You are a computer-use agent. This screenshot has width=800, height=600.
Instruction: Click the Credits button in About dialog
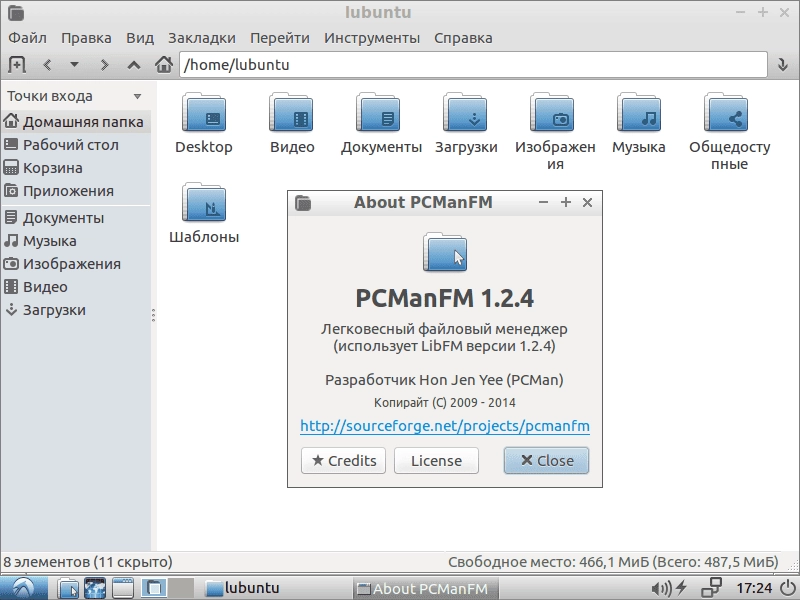click(343, 461)
